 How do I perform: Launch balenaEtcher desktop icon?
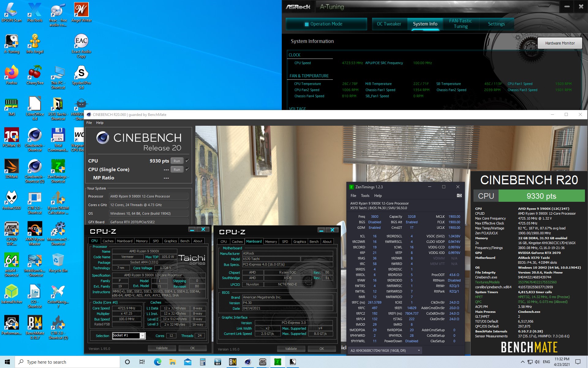click(x=12, y=294)
